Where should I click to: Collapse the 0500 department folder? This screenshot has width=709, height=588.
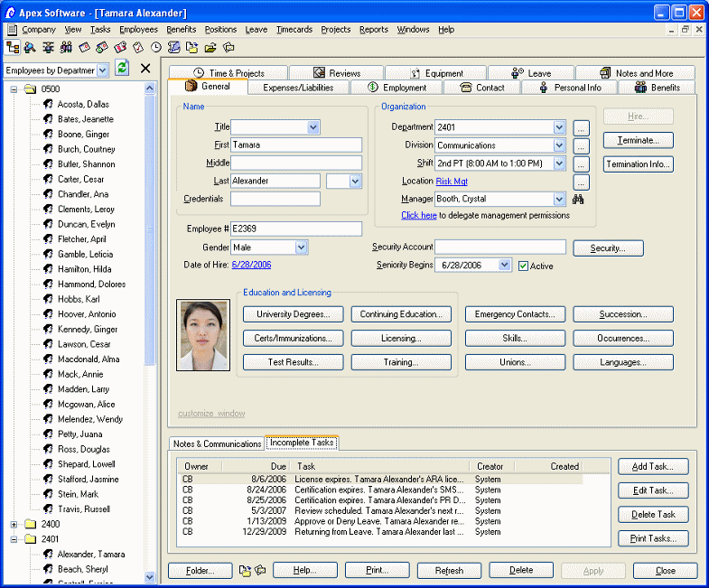pyautogui.click(x=14, y=89)
